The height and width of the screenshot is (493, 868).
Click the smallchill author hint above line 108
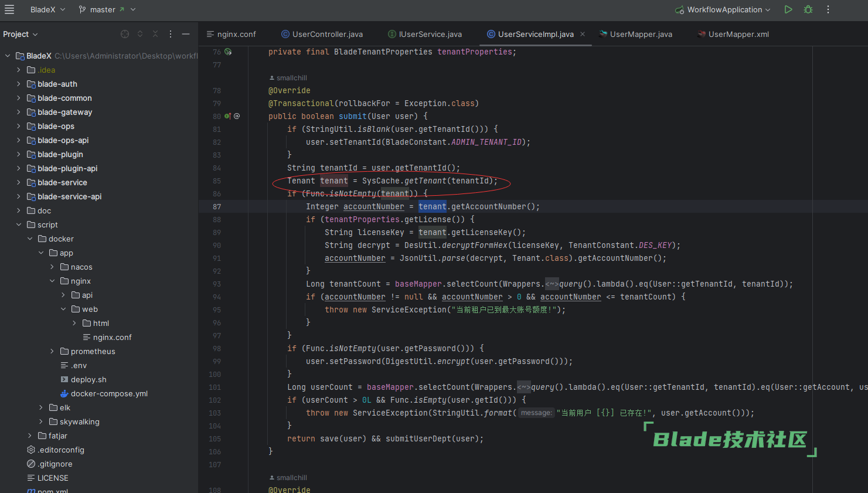point(288,478)
